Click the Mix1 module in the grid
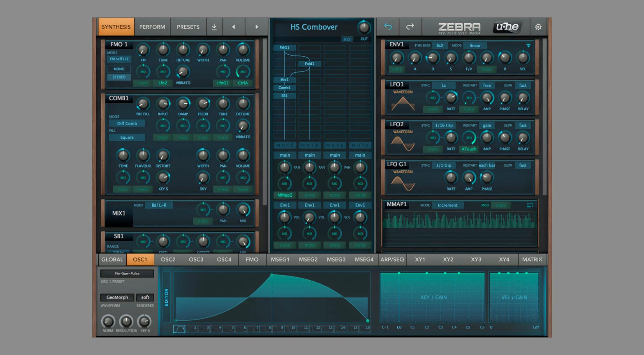This screenshot has height=355, width=644. coord(284,79)
